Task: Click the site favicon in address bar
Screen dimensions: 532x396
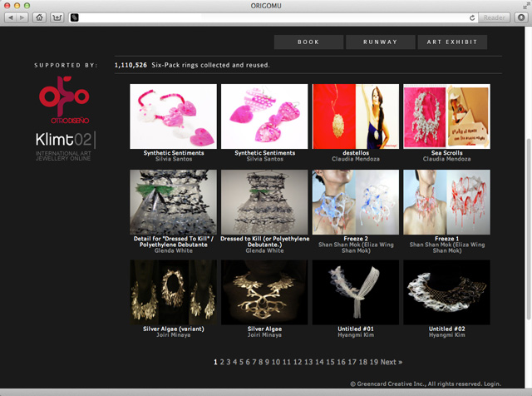Action: point(75,17)
